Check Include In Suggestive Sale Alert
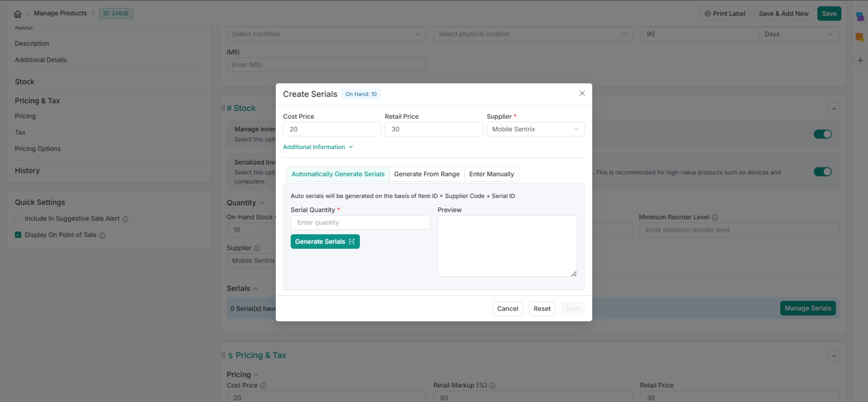868x402 pixels. [x=18, y=218]
